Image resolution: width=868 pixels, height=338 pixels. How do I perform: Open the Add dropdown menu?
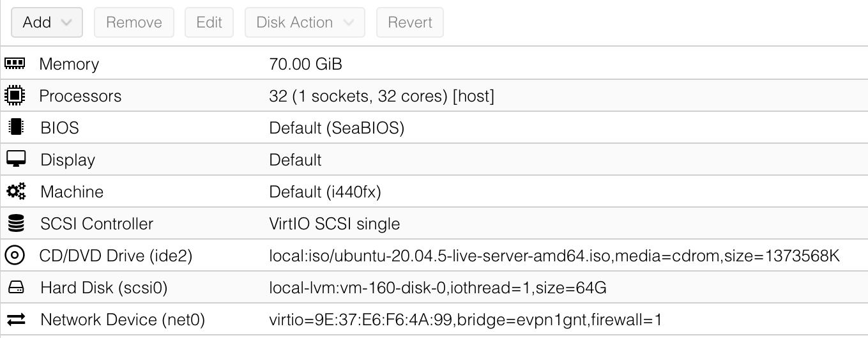point(47,22)
